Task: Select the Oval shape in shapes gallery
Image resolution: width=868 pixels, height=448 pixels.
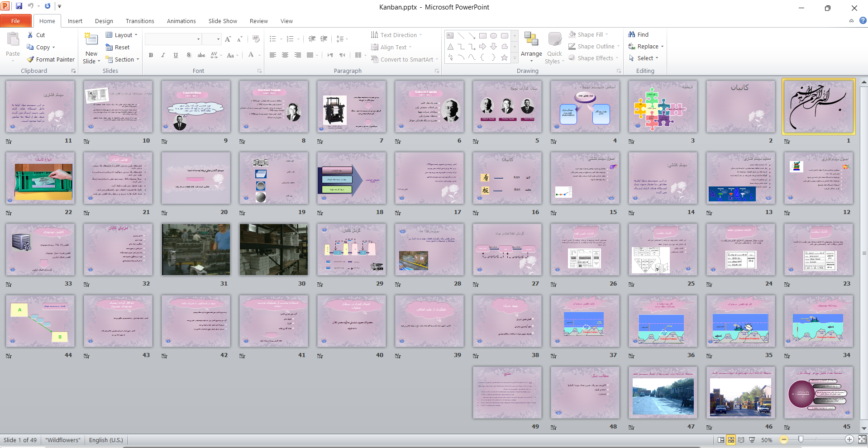Action: tap(494, 36)
